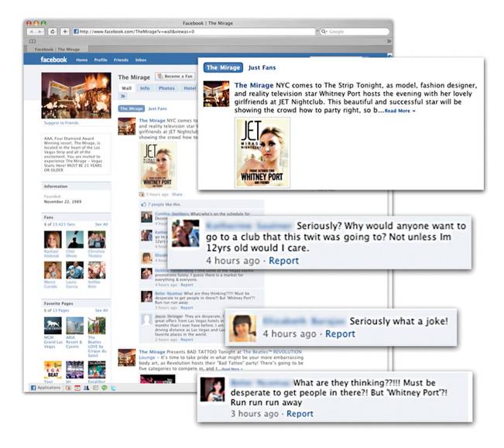Image resolution: width=504 pixels, height=448 pixels.
Task: Select 'The Mirage' pill in the enlarged callout
Action: [223, 67]
